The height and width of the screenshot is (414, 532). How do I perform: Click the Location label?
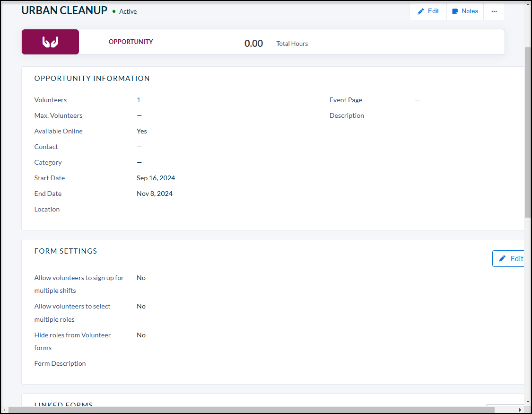point(47,210)
